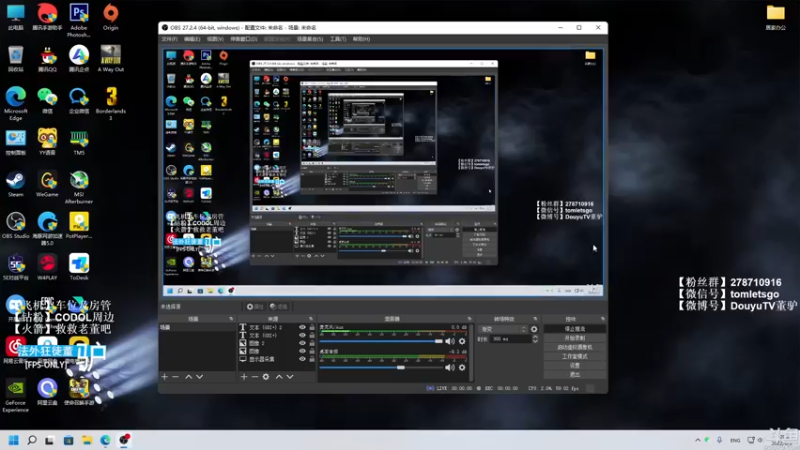This screenshot has width=800, height=450.
Task: Hide the 显示器采集 source
Action: [x=302, y=359]
